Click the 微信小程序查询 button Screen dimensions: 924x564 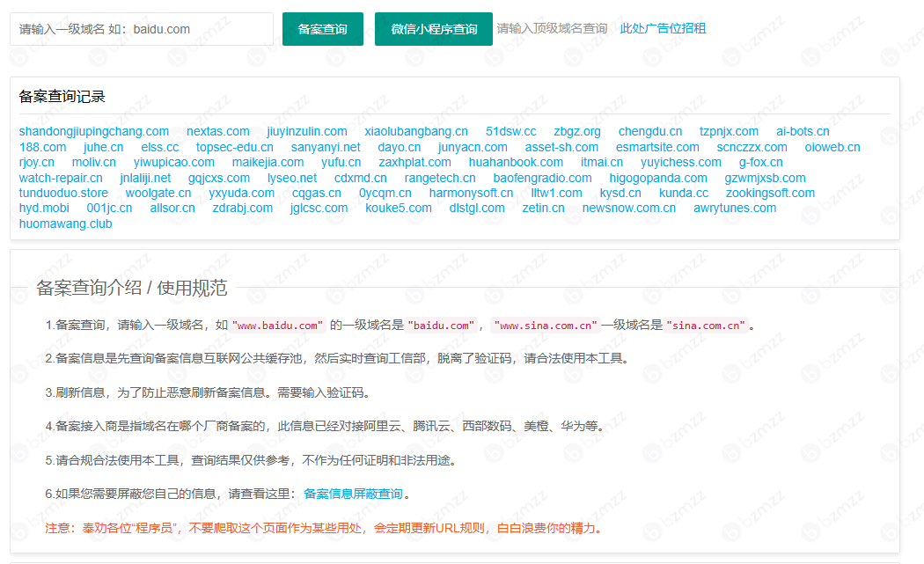[x=434, y=29]
